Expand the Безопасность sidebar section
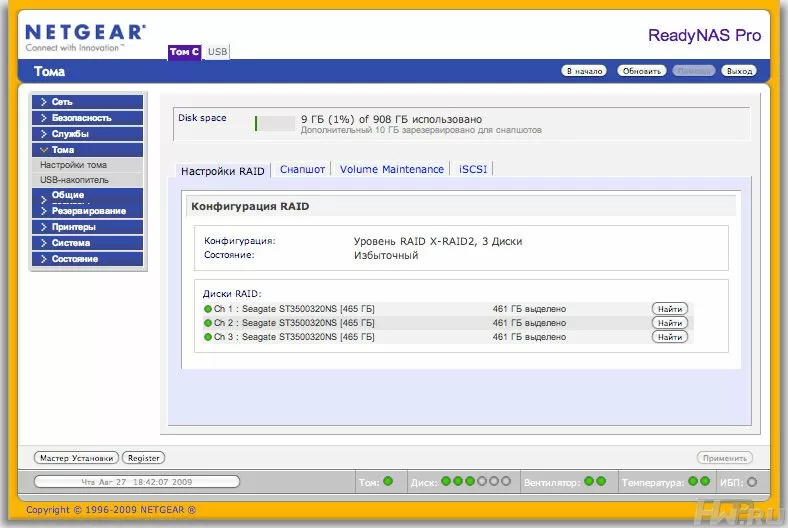The image size is (788, 528). click(x=87, y=118)
